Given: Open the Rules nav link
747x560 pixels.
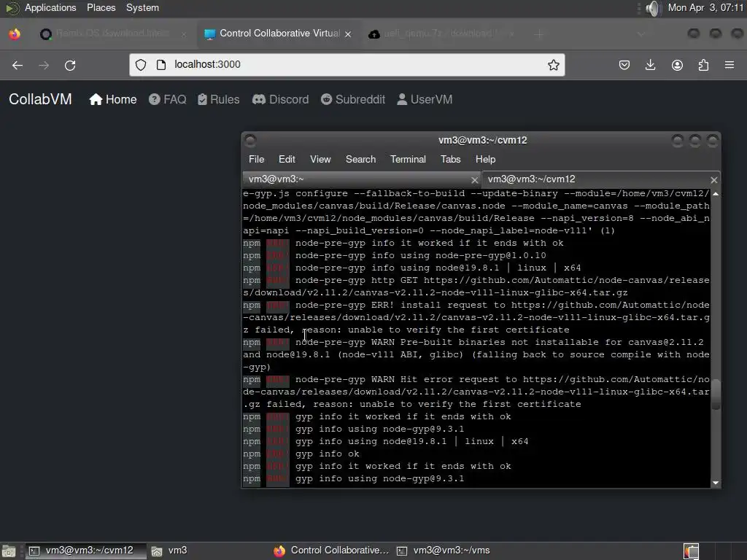Looking at the screenshot, I should click(219, 99).
